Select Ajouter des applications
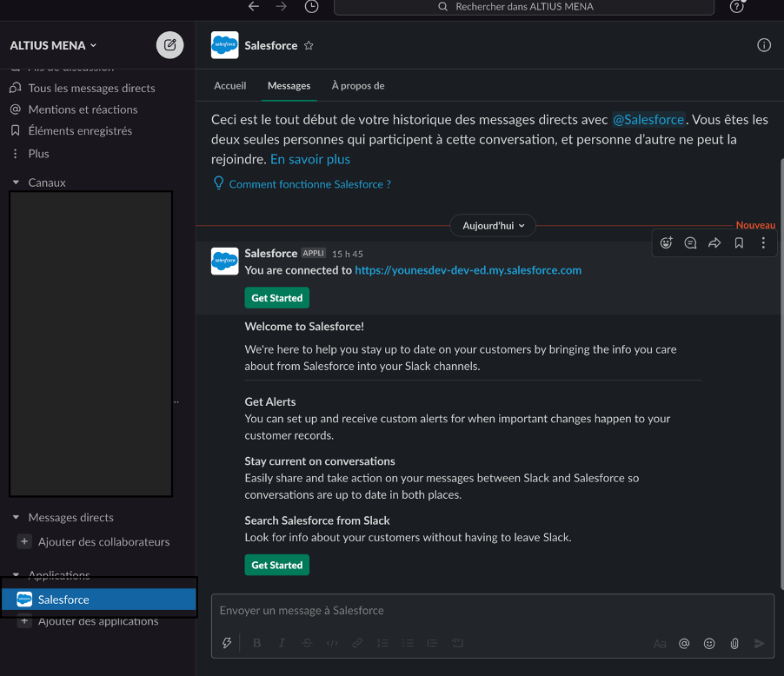The image size is (784, 676). coord(98,621)
